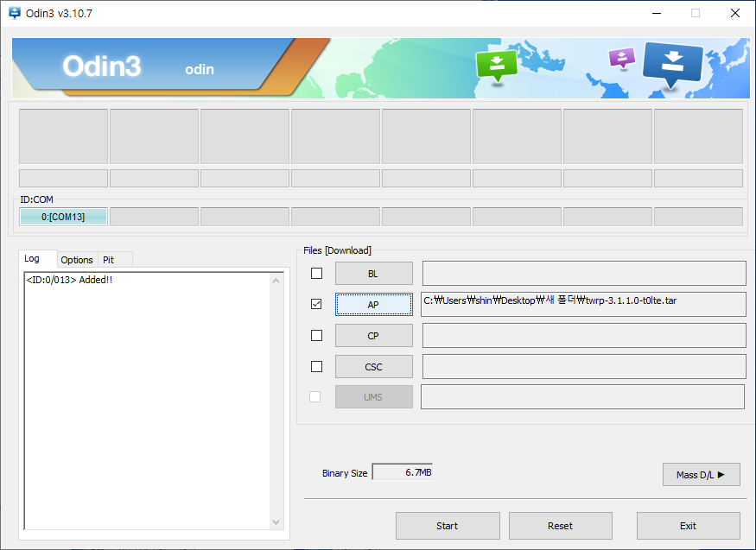The image size is (756, 550).
Task: Click the CP file button
Action: [x=373, y=336]
